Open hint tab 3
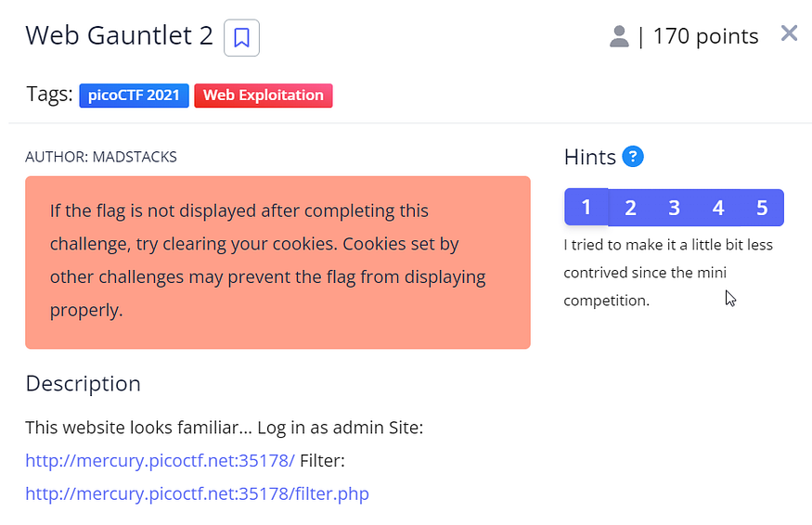Viewport: 812px width, 525px height. (x=674, y=208)
